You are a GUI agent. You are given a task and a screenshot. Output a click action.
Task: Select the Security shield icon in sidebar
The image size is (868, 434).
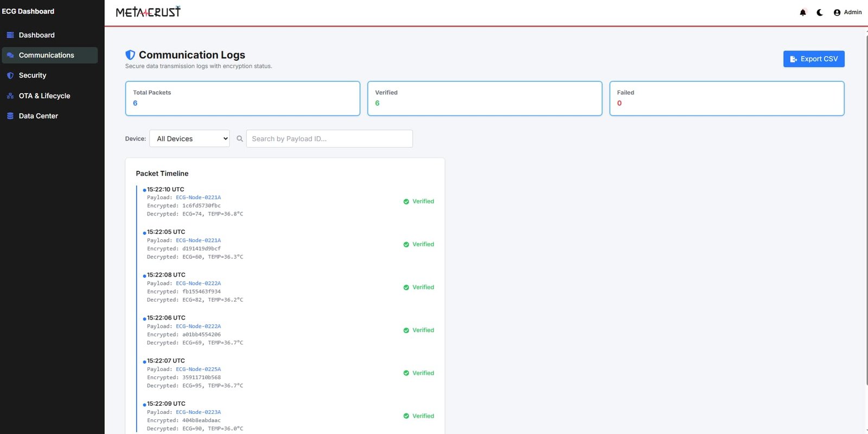coord(10,75)
